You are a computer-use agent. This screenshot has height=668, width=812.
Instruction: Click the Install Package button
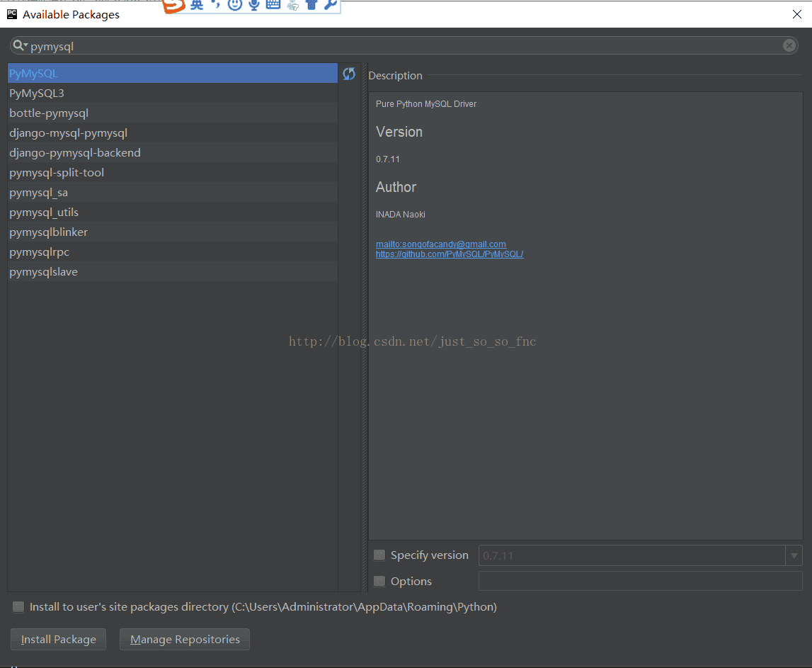tap(58, 639)
